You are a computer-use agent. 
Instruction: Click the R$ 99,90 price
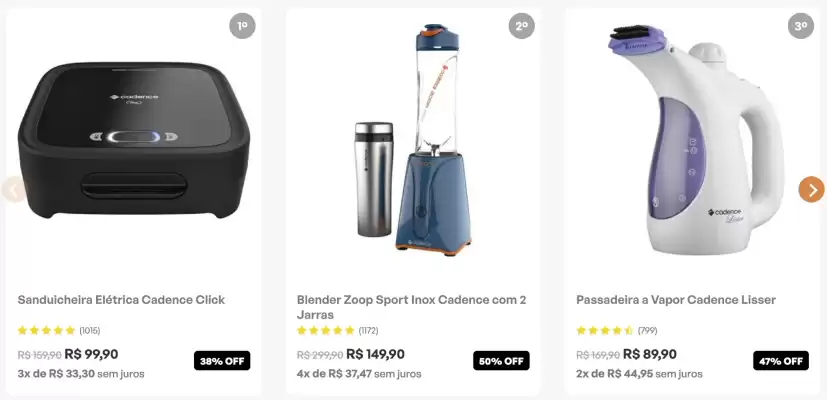[92, 354]
